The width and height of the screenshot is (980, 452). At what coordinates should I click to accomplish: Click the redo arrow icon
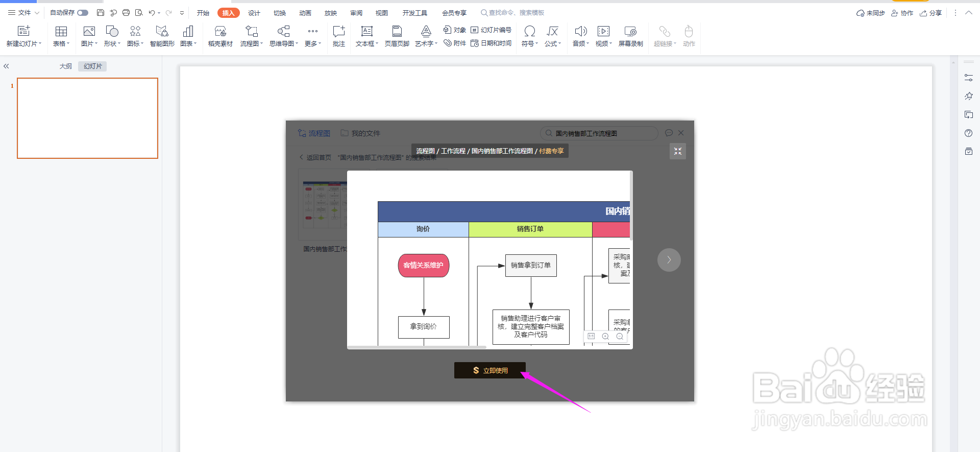click(168, 13)
